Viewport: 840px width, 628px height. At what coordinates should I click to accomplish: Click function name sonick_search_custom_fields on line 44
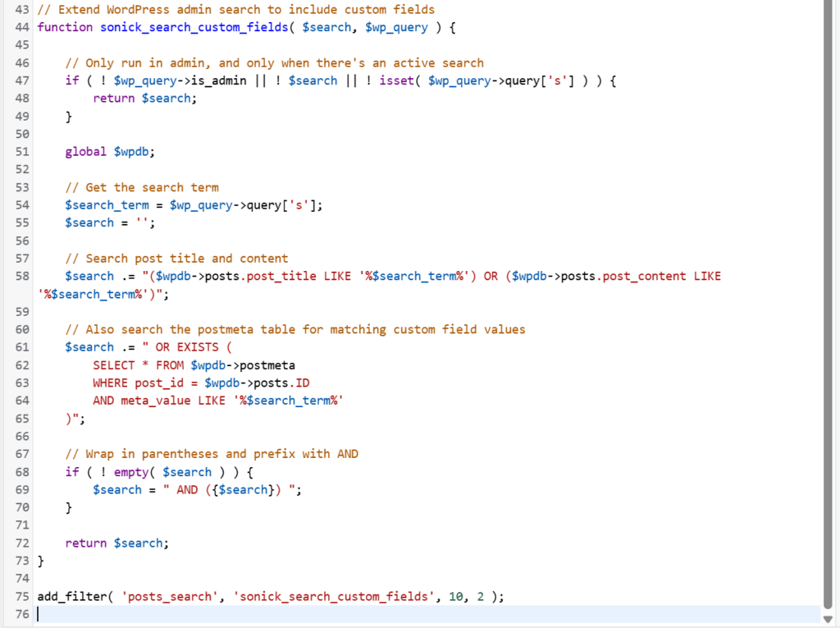click(x=194, y=27)
